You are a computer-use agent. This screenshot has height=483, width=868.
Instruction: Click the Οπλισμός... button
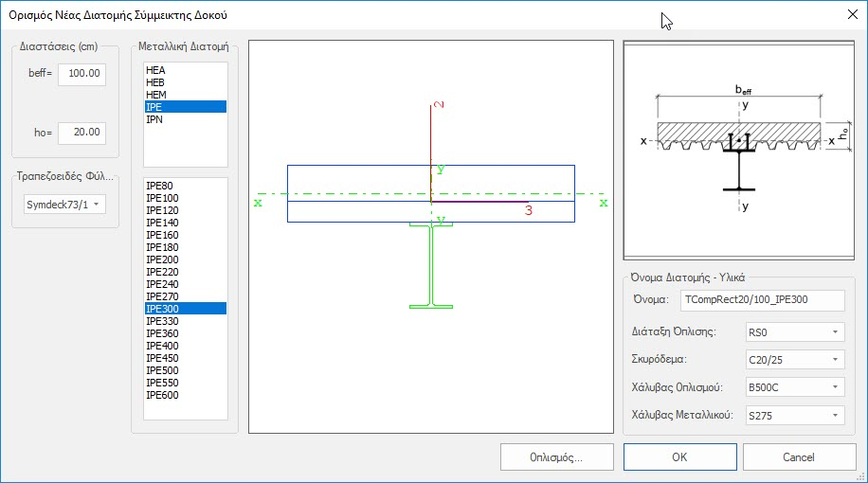point(555,456)
